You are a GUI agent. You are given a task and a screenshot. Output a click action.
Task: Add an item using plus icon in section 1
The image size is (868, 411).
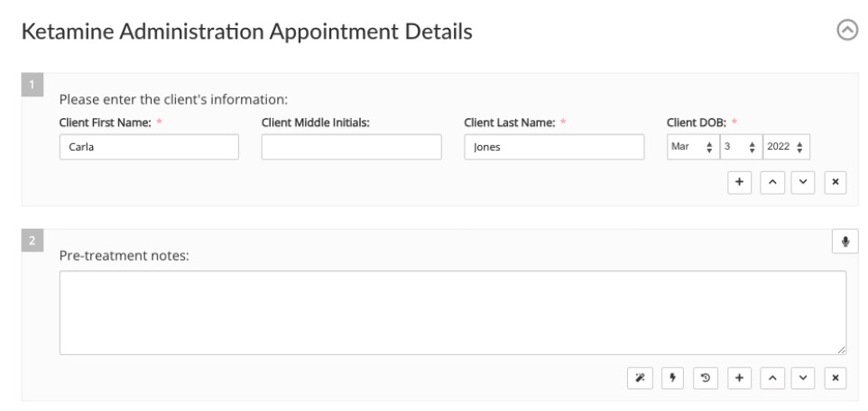click(739, 183)
